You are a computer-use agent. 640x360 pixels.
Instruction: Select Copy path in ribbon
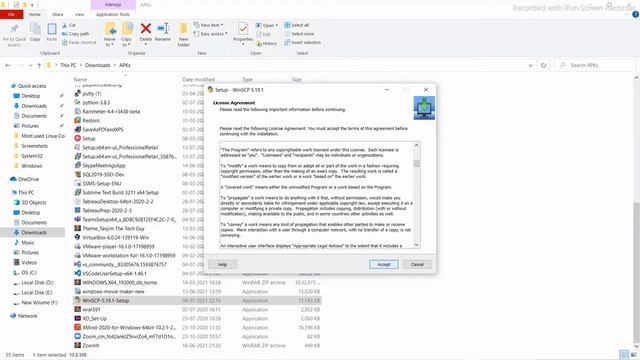[76, 34]
